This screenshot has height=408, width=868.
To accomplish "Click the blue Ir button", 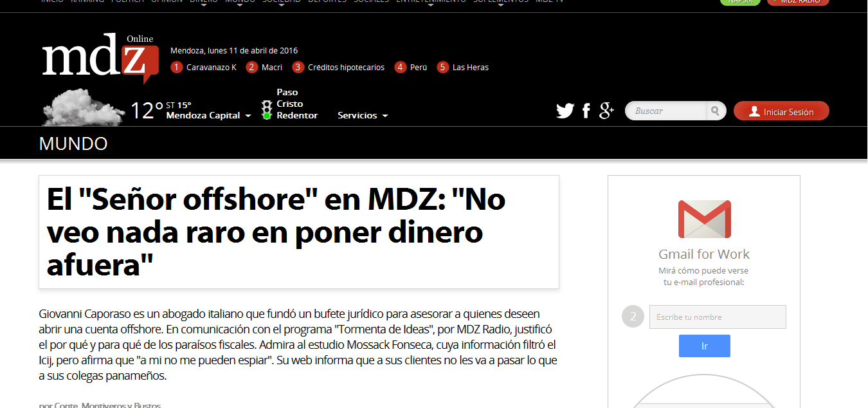I will point(705,346).
